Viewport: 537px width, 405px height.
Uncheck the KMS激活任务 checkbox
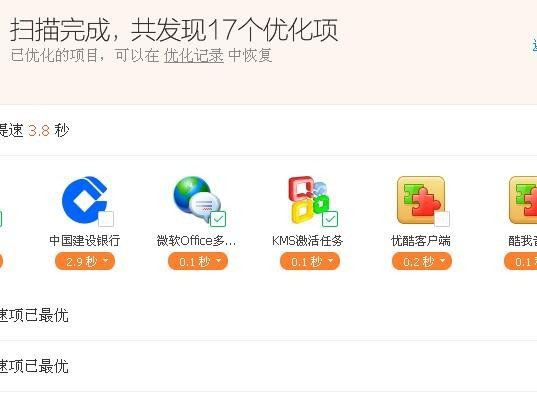click(x=330, y=219)
